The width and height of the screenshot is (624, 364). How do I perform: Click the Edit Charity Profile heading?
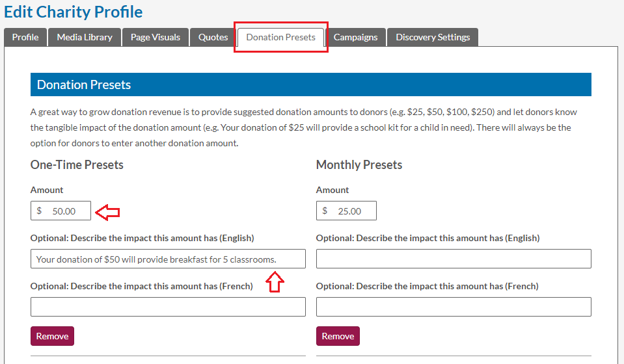[74, 12]
